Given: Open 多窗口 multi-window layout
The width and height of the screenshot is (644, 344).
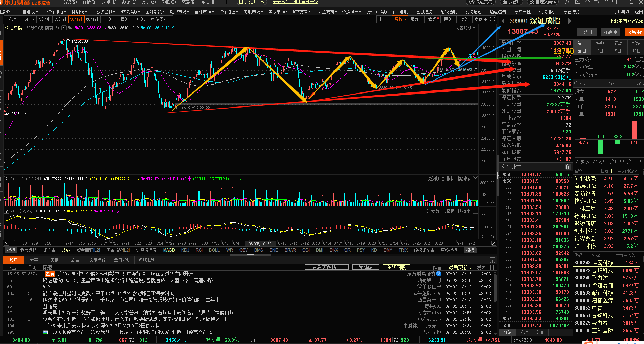Looking at the screenshot, I should point(511,2).
